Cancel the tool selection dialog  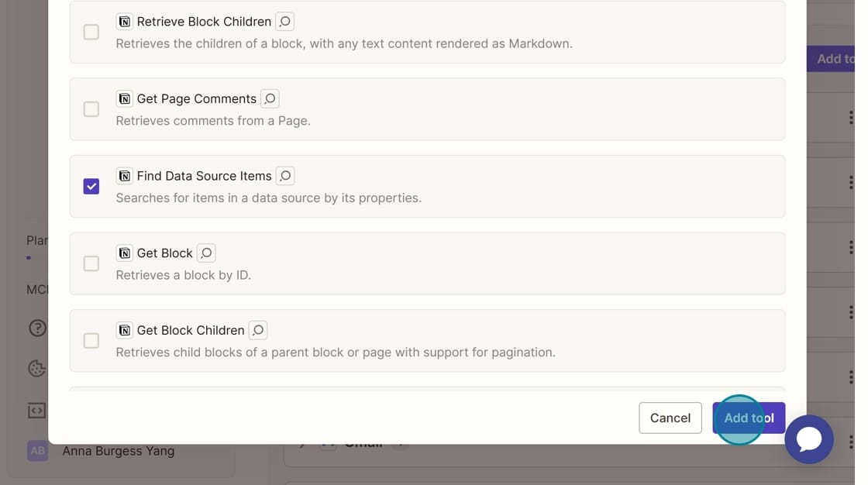coord(670,418)
